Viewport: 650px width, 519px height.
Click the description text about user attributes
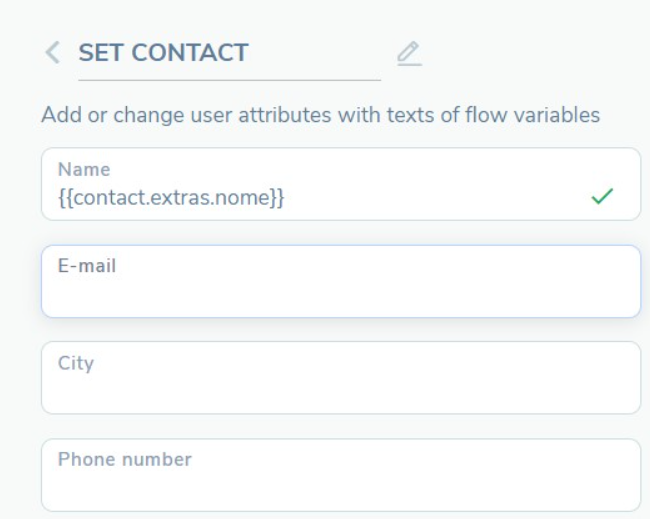click(320, 115)
